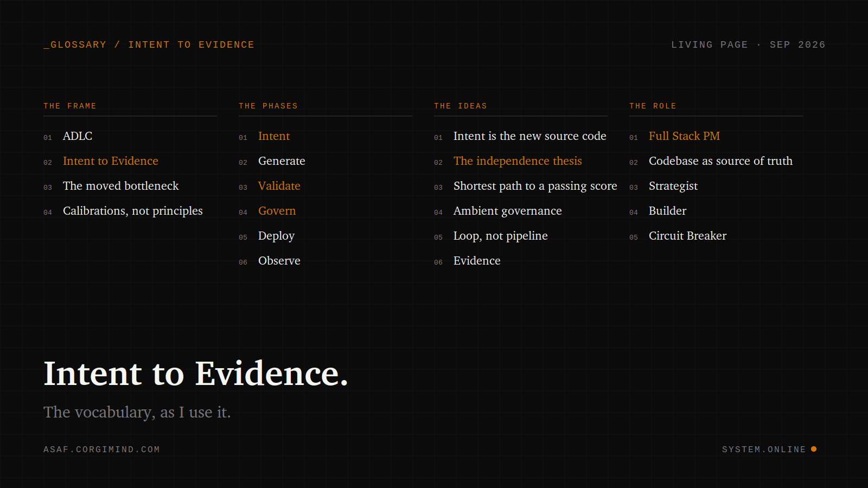
Task: Click the LIVING PAGE · SEP 2026 label
Action: coord(748,45)
